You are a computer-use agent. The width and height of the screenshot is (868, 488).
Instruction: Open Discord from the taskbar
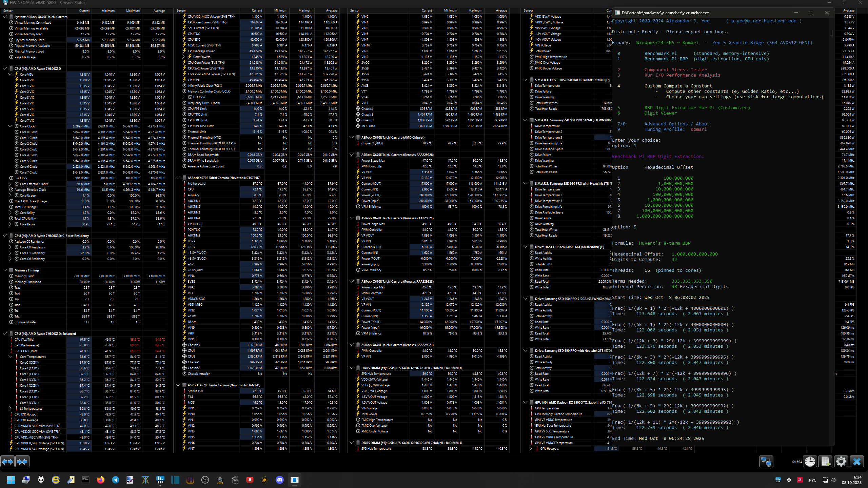pos(279,480)
